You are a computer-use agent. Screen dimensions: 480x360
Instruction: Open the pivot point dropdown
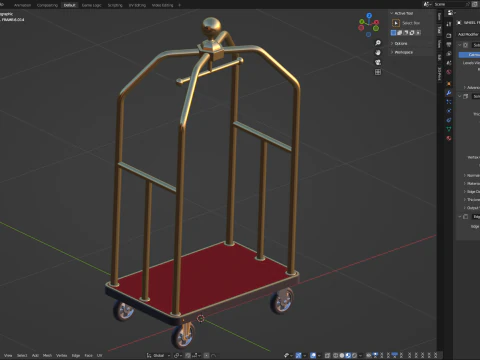click(x=178, y=356)
